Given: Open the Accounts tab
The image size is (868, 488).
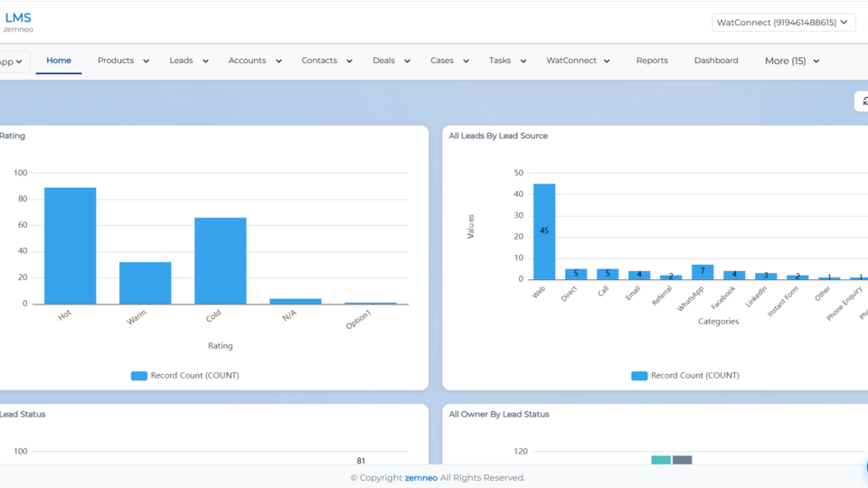Looking at the screenshot, I should 248,61.
